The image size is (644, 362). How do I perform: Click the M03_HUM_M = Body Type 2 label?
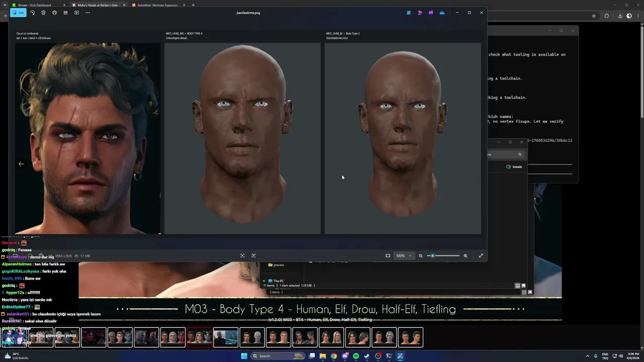click(343, 34)
